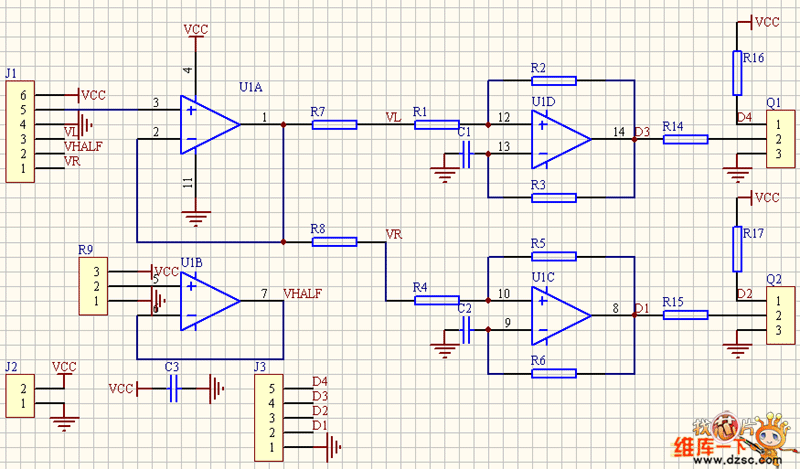Select the R9 potentiometer block
Screen dimensions: 800x469
(x=93, y=287)
